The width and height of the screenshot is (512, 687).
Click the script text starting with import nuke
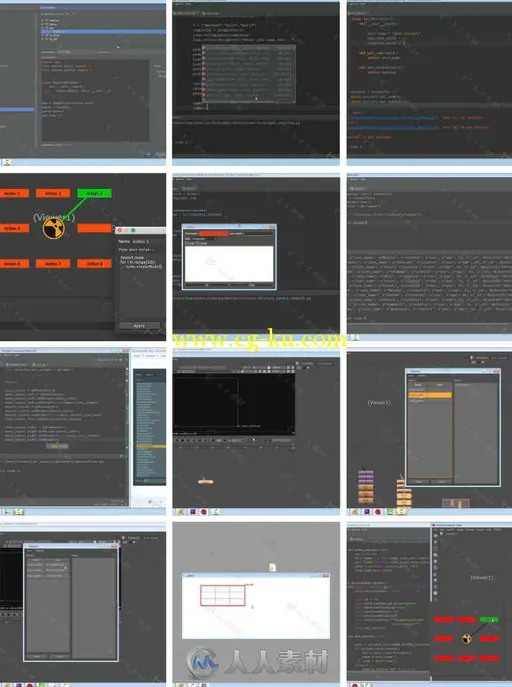(141, 262)
